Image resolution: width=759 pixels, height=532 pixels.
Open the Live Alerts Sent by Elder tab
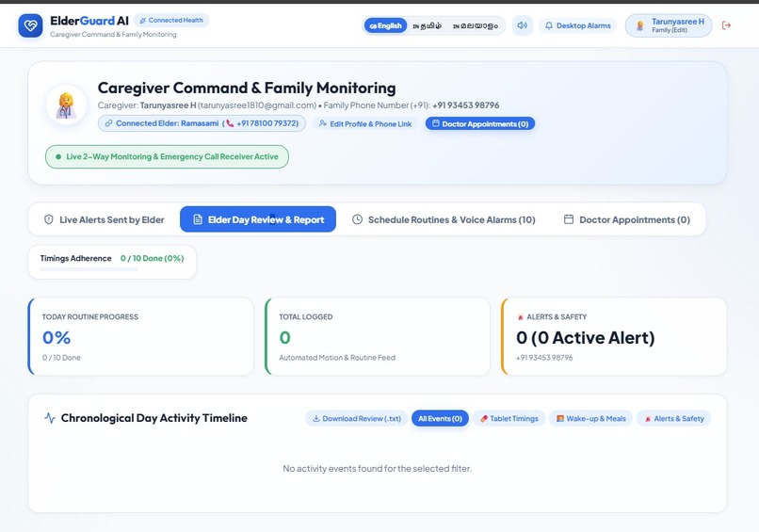(x=105, y=219)
